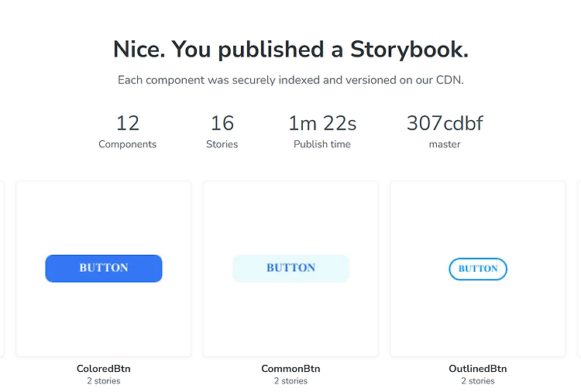Viewport: 581px width, 392px height.
Task: Click '2 stories' under ColoredBtn
Action: (104, 381)
